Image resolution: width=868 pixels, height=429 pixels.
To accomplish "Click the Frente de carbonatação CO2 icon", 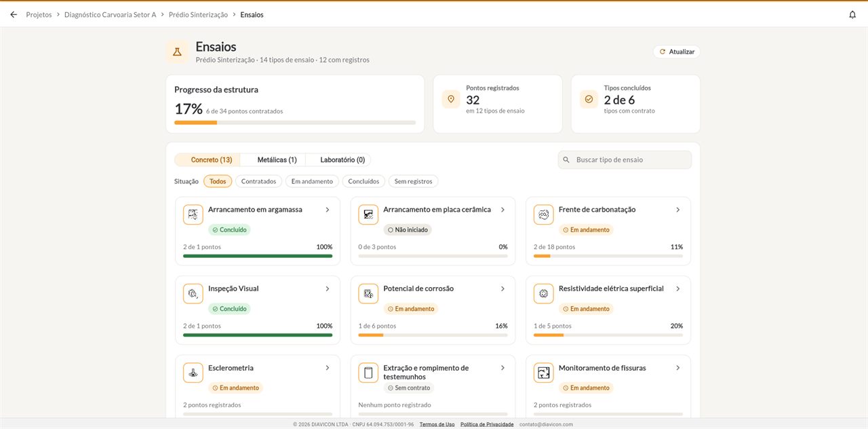I will (x=544, y=214).
